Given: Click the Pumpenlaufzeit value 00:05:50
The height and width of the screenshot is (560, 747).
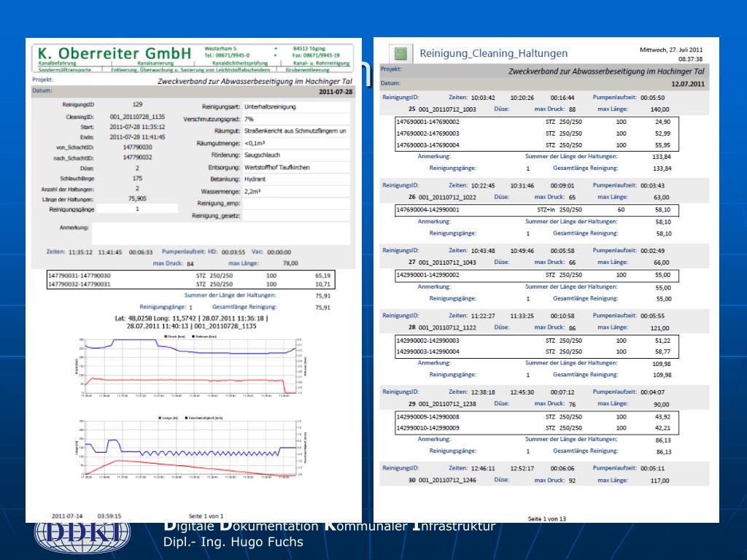Looking at the screenshot, I should coord(653,98).
